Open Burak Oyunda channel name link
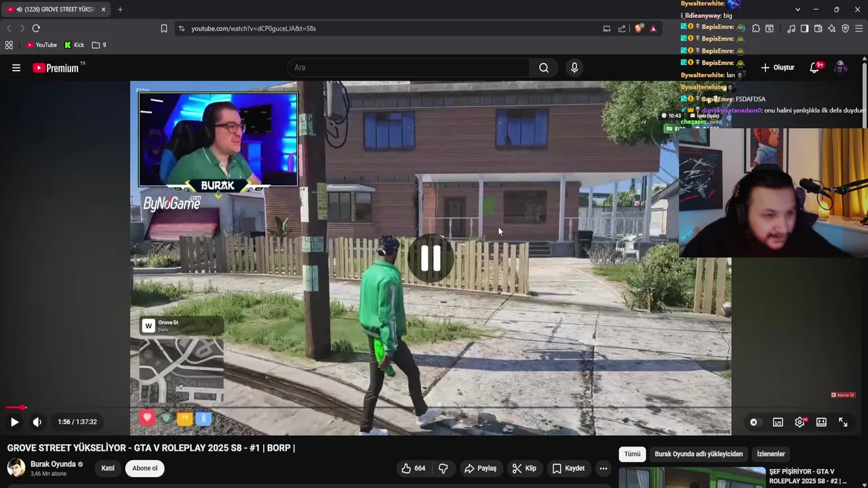868x488 pixels. (53, 464)
